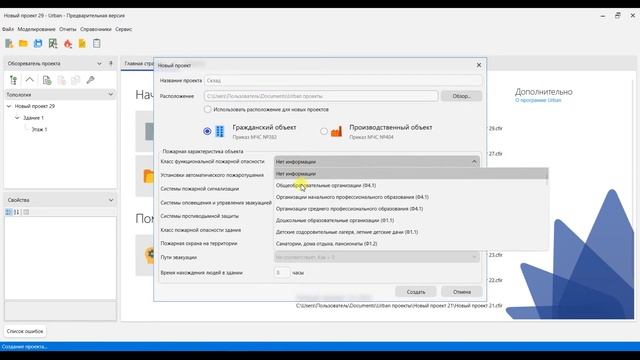Collapse the 'Здание 1' tree node

[x=17, y=118]
